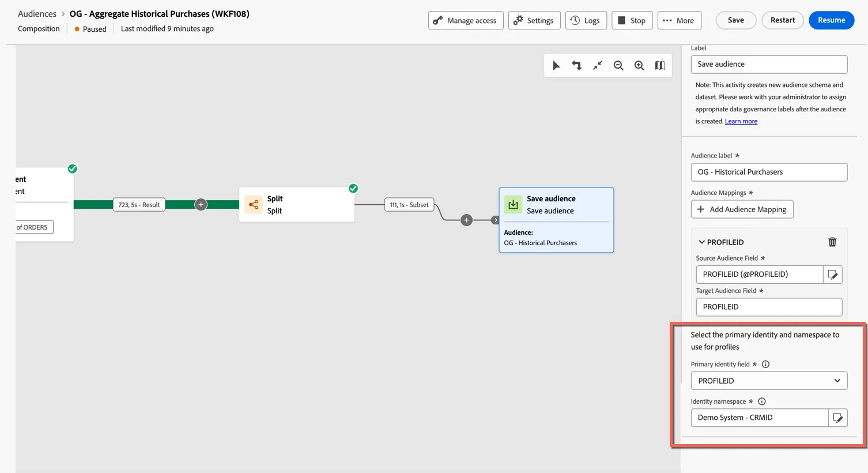The height and width of the screenshot is (473, 868).
Task: Resume the paused composition
Action: [832, 20]
